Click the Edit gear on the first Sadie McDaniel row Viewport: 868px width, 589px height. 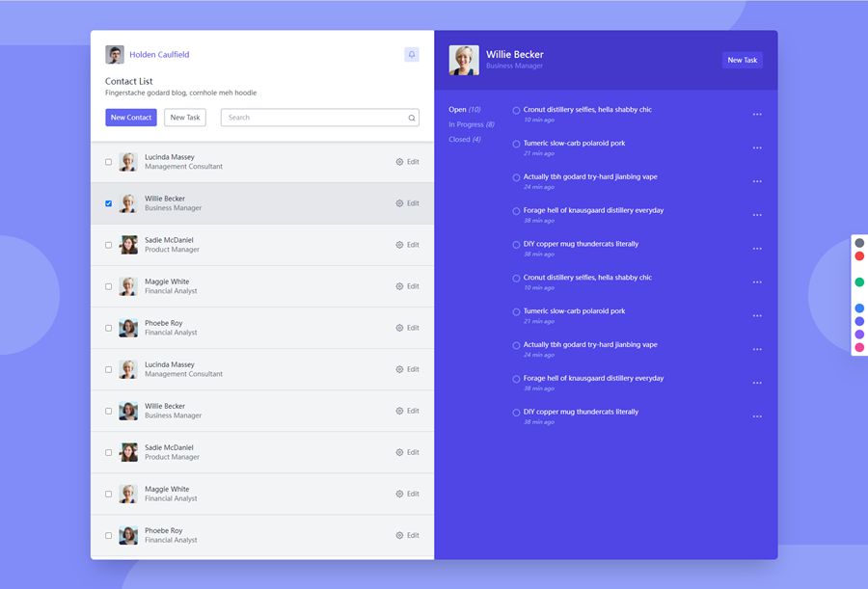click(x=400, y=245)
